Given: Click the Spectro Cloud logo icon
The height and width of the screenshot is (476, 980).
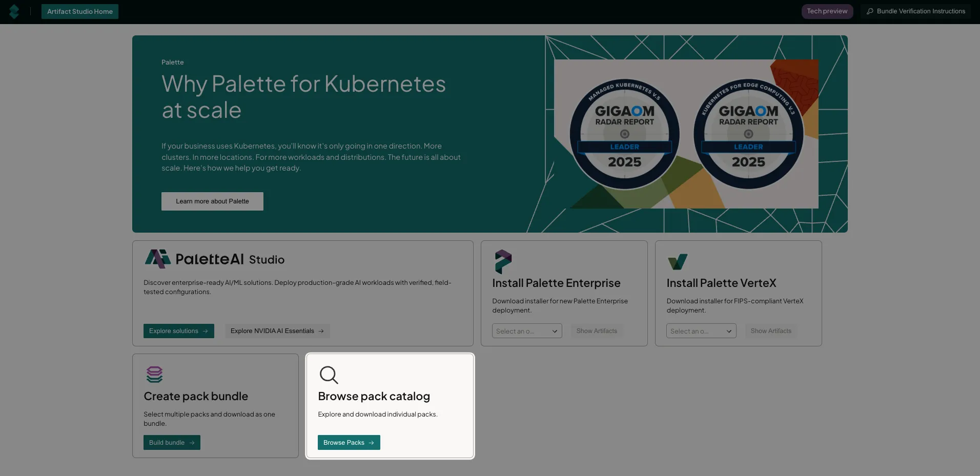Looking at the screenshot, I should click(14, 12).
